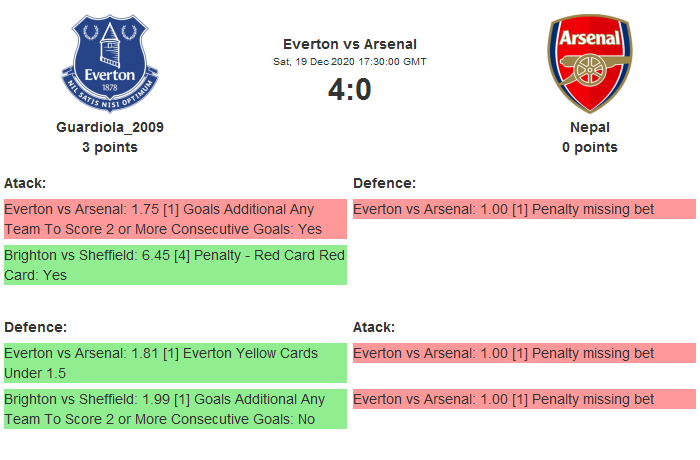Click the Defence heading under Guardiola_2009
The width and height of the screenshot is (700, 460).
click(35, 327)
